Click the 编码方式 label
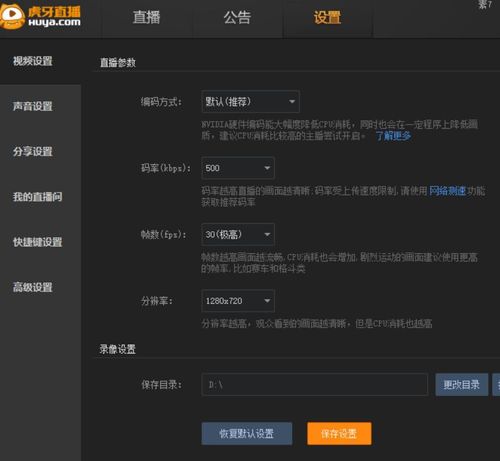 (x=161, y=102)
